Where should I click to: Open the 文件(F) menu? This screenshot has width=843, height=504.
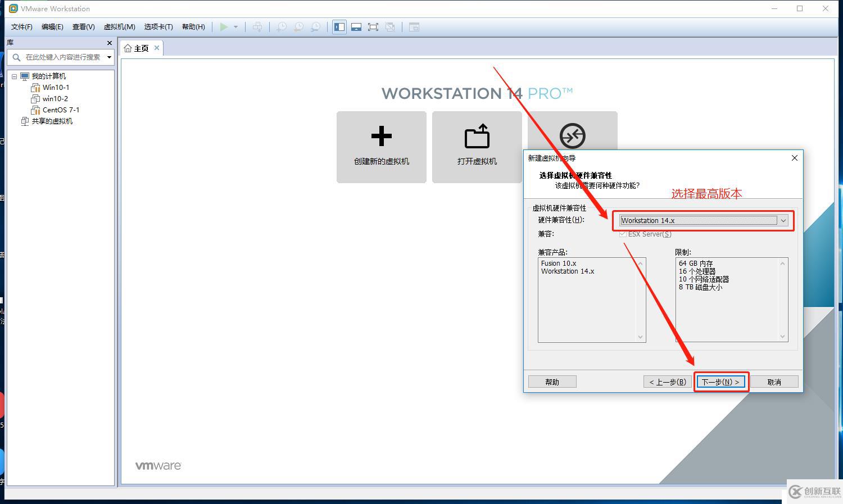tap(22, 27)
